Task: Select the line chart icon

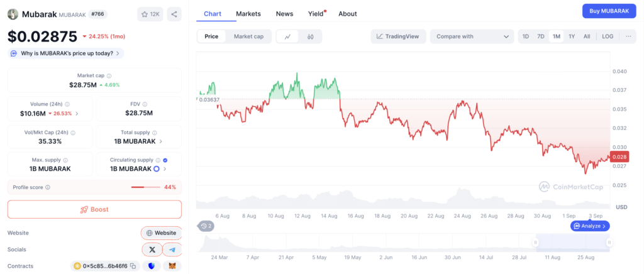Action: (288, 36)
